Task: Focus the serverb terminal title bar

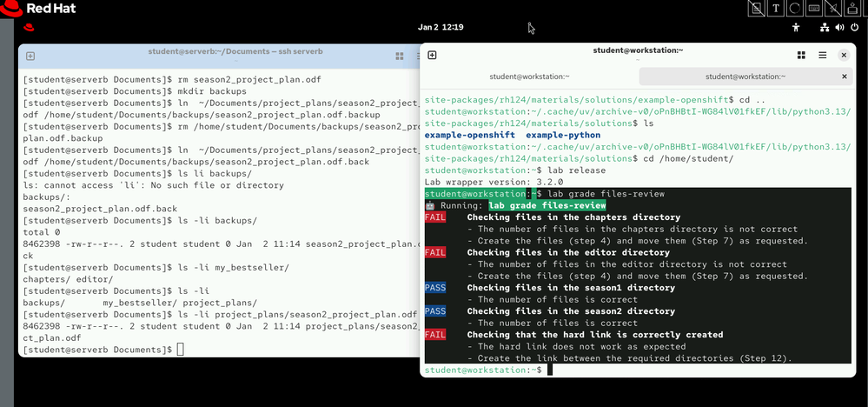Action: 235,51
